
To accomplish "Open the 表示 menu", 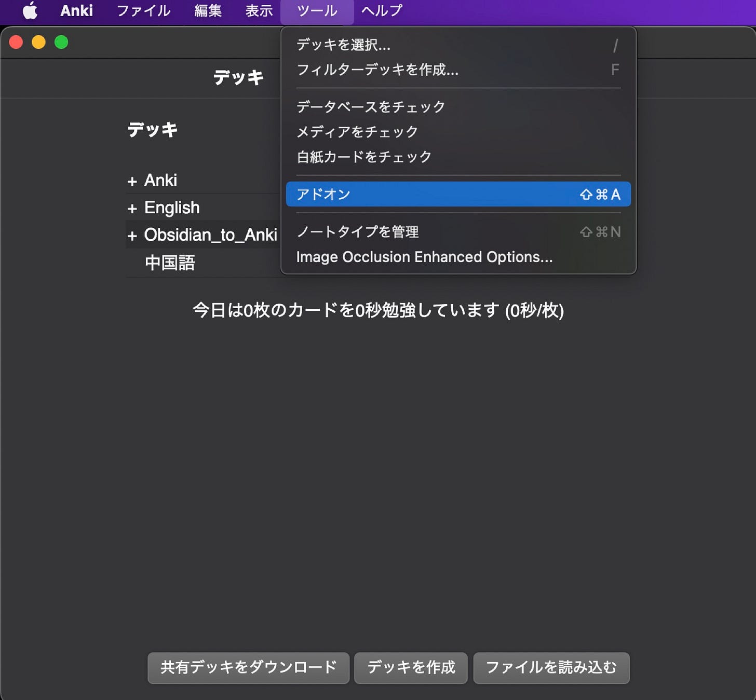I will [x=259, y=10].
